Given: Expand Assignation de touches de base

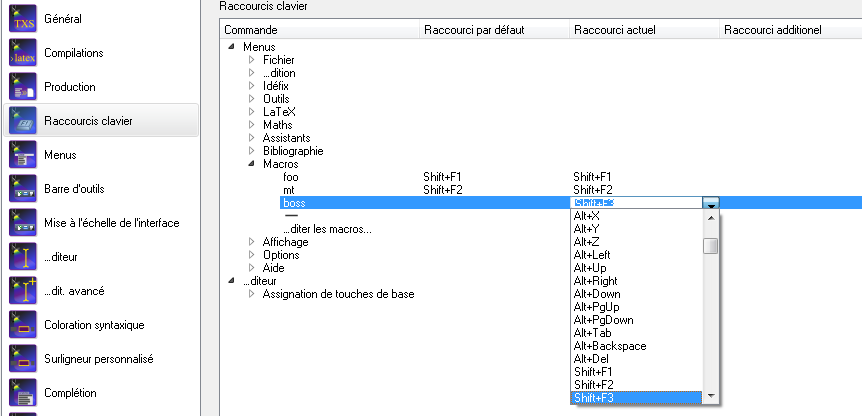Looking at the screenshot, I should tap(252, 294).
